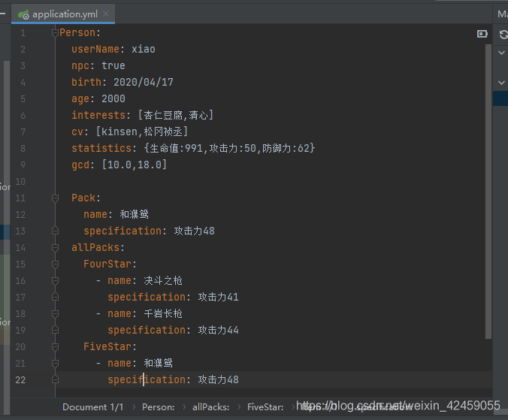Click fold-end marker on line 22
Viewport: 508px width, 420px height.
coord(55,379)
